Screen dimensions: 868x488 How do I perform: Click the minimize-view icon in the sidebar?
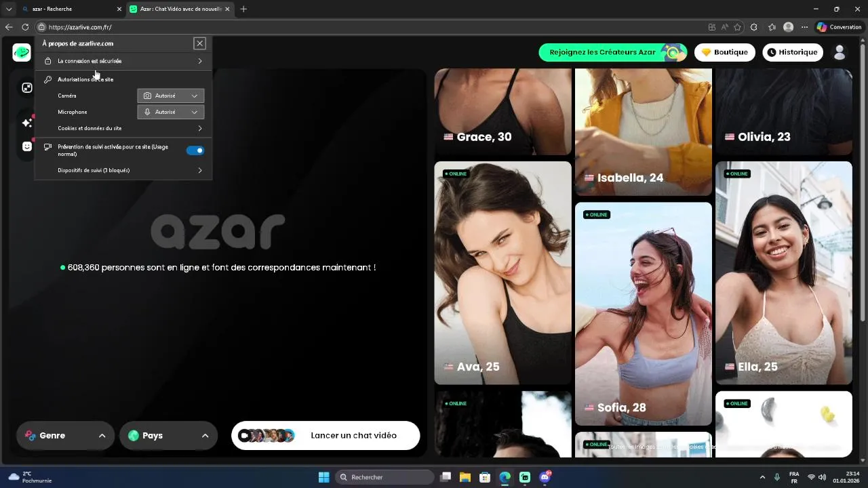click(x=27, y=87)
